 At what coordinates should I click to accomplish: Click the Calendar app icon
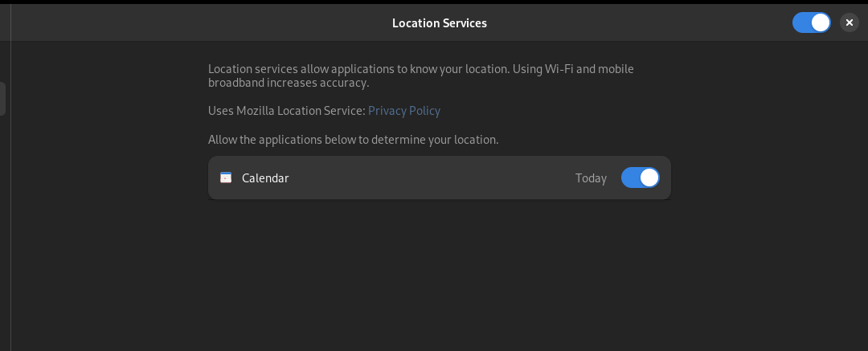pyautogui.click(x=226, y=178)
